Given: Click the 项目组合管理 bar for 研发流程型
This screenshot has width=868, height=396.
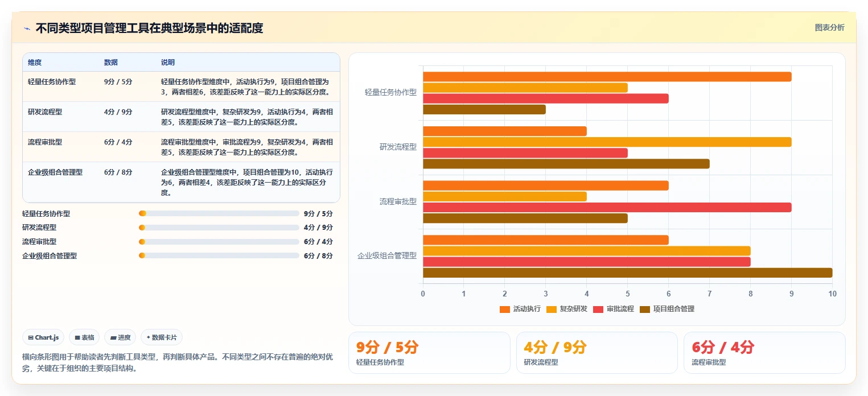Looking at the screenshot, I should [566, 164].
